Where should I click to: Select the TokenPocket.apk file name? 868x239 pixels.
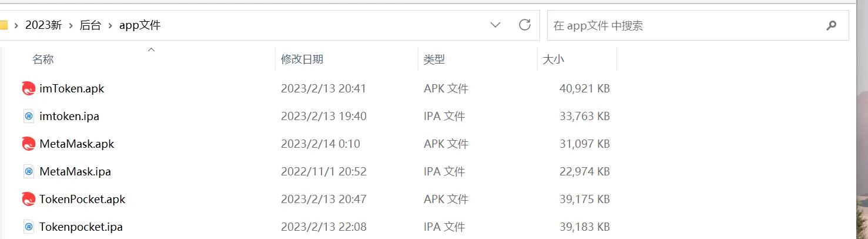82,200
